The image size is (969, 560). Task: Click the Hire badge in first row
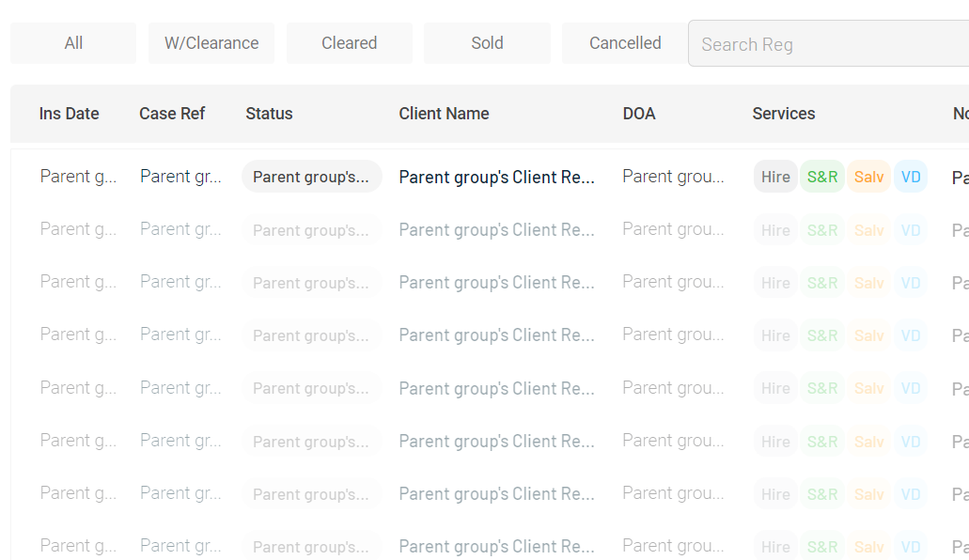coord(775,177)
